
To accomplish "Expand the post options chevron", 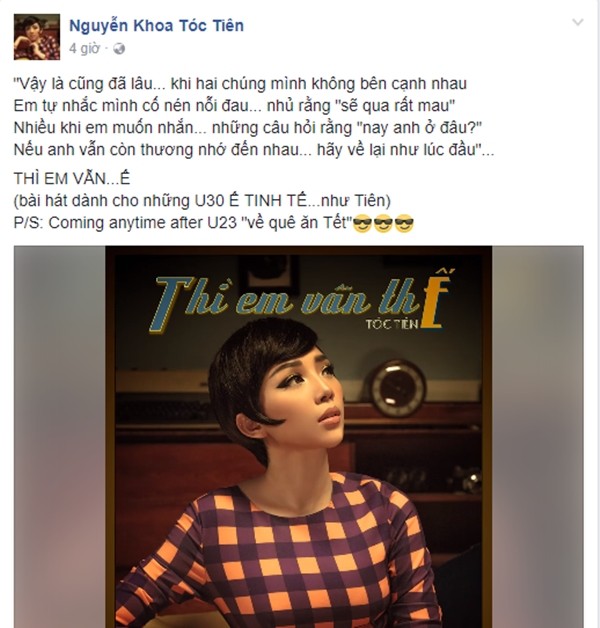I will click(x=578, y=22).
